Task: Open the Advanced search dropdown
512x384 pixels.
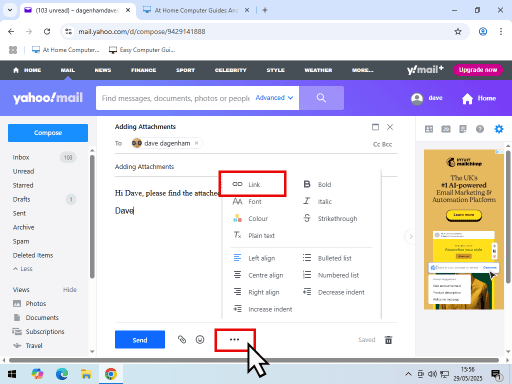Action: (274, 98)
